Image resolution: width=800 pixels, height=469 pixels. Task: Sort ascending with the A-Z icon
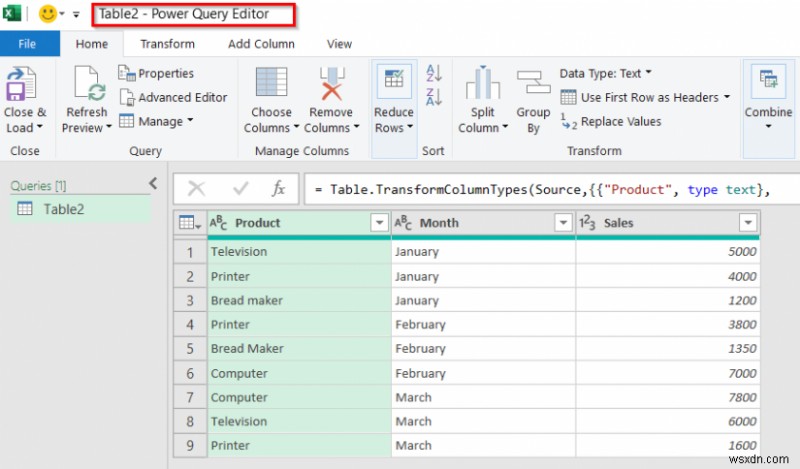434,72
